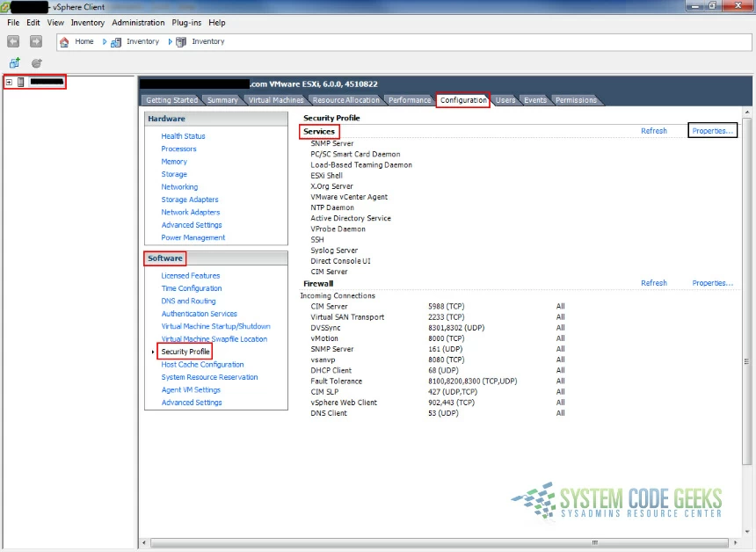Open Host Cache Configuration link
This screenshot has width=756, height=552.
tap(202, 365)
